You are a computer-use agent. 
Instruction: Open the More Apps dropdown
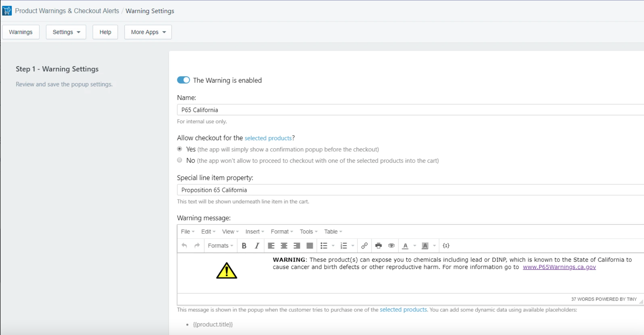tap(148, 32)
